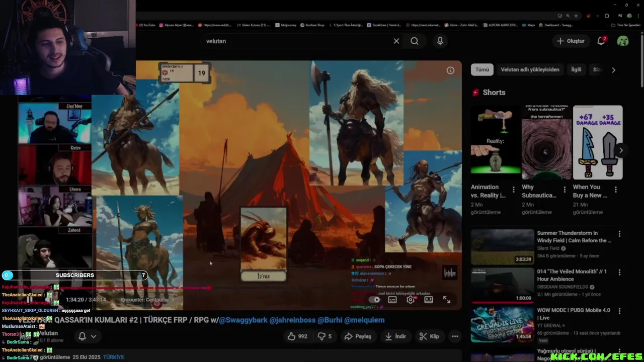This screenshot has width=644, height=362.
Task: Bookmark page with browser star icon
Action: pos(576,16)
